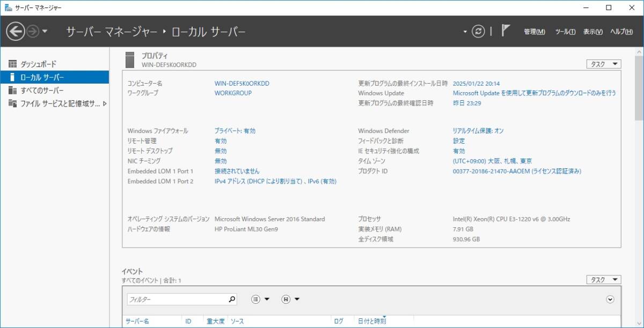644x328 pixels.
Task: Click the プライベート: 有効 firewall link
Action: point(235,131)
